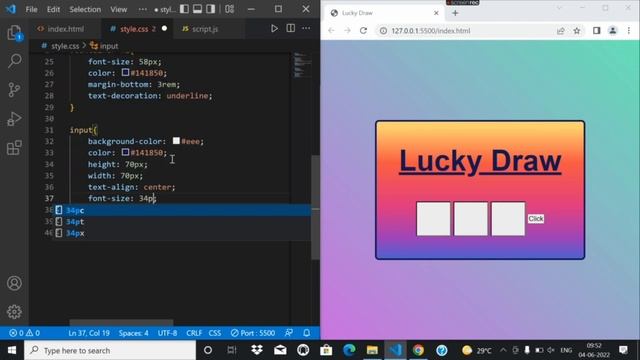This screenshot has width=640, height=360.
Task: Click the Ln 37, Col 19 status entry
Action: coord(89,333)
